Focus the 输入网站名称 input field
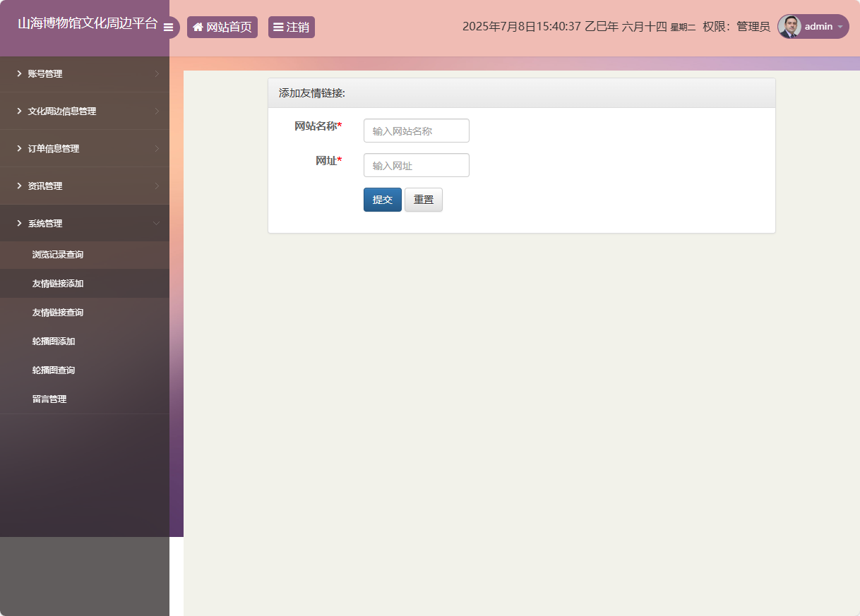860x616 pixels. click(x=417, y=131)
